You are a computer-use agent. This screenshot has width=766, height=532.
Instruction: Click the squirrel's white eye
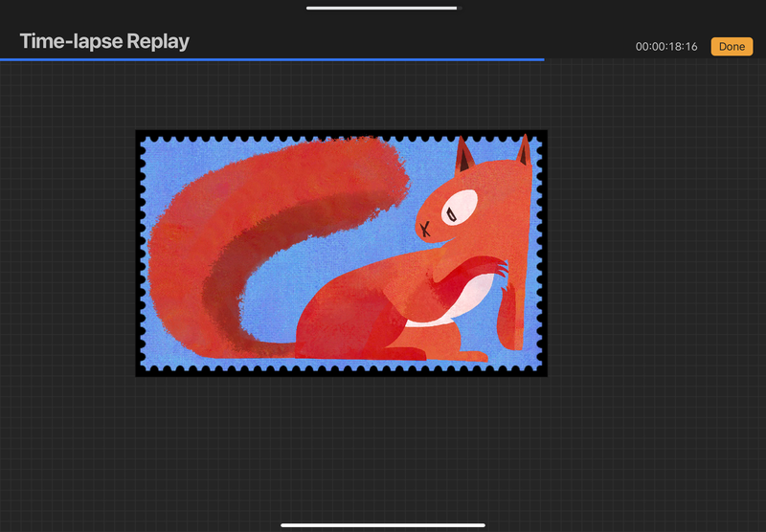[462, 207]
